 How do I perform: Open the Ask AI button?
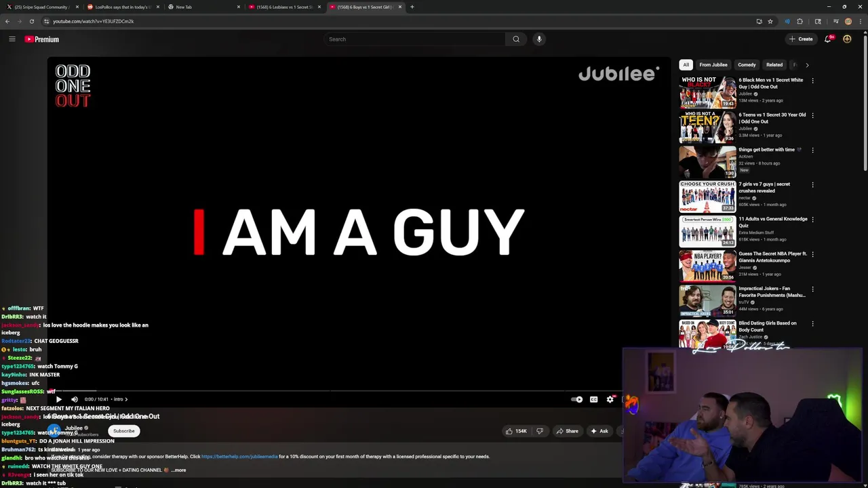tap(599, 431)
